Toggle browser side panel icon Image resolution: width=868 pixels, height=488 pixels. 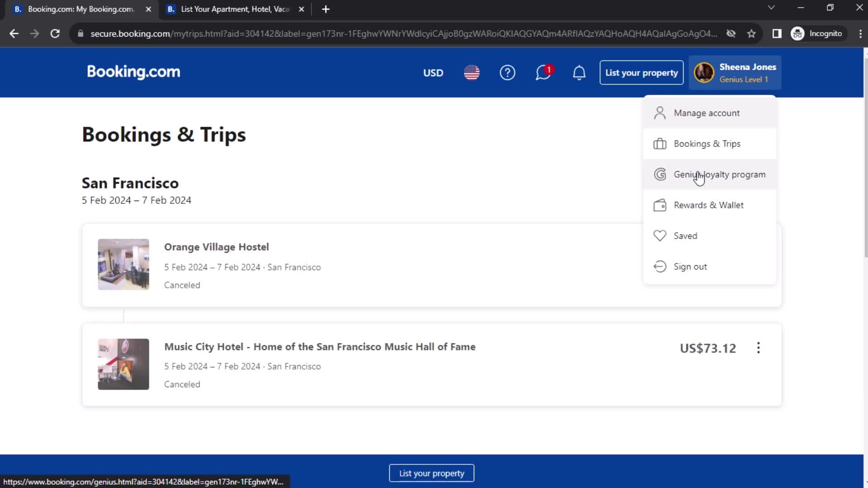pyautogui.click(x=777, y=34)
